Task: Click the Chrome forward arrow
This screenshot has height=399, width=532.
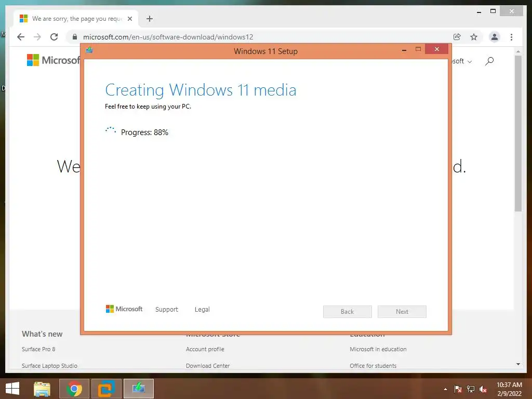Action: tap(37, 37)
